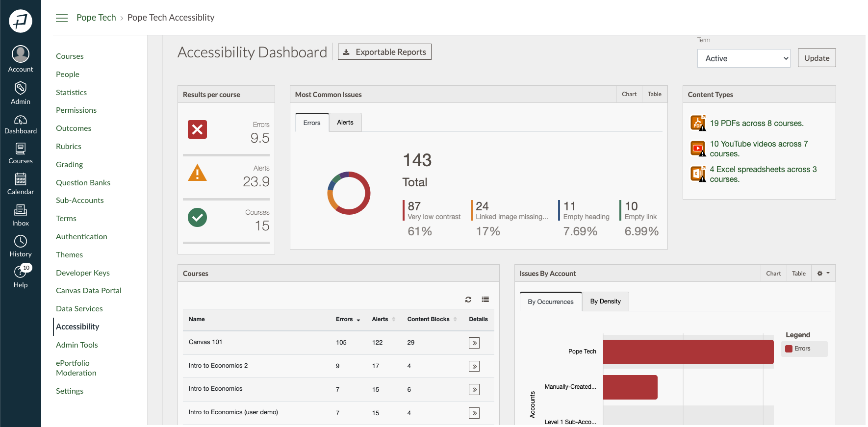Screen dimensions: 868x427
Task: Sort courses by Errors column
Action: 348,319
